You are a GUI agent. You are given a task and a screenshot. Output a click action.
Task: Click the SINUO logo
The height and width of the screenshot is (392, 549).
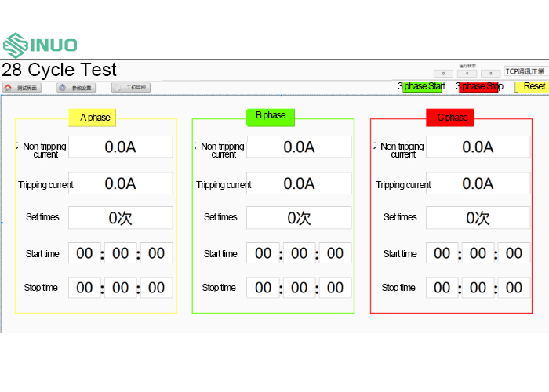click(x=40, y=44)
